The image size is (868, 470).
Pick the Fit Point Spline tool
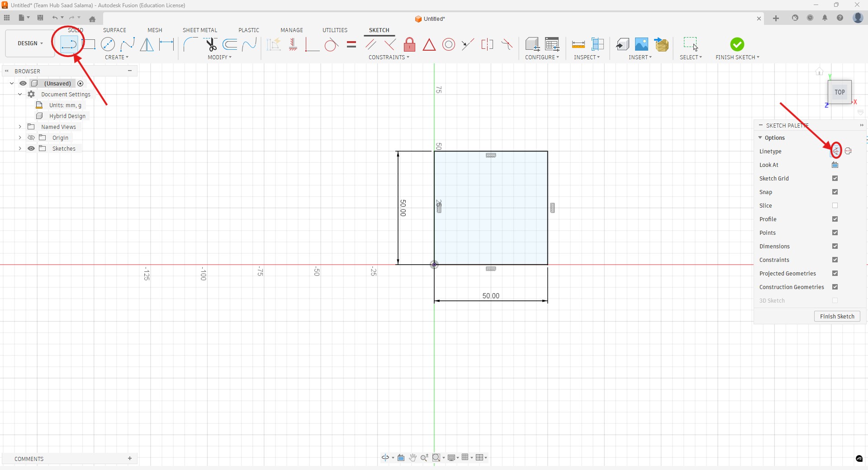coord(128,44)
